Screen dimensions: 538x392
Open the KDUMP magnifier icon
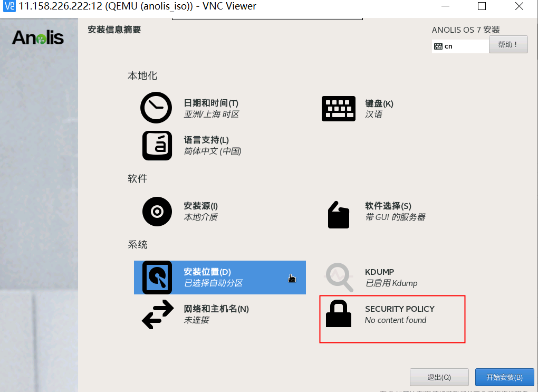pos(339,278)
